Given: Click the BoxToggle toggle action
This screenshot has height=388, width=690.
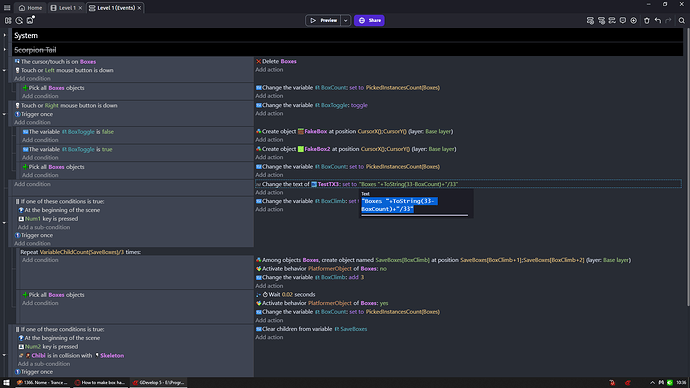Looking at the screenshot, I should [312, 105].
